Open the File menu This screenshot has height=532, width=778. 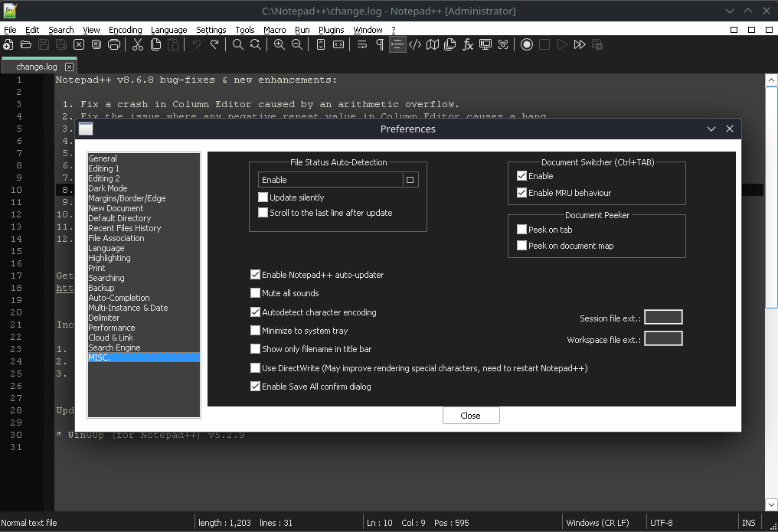10,30
